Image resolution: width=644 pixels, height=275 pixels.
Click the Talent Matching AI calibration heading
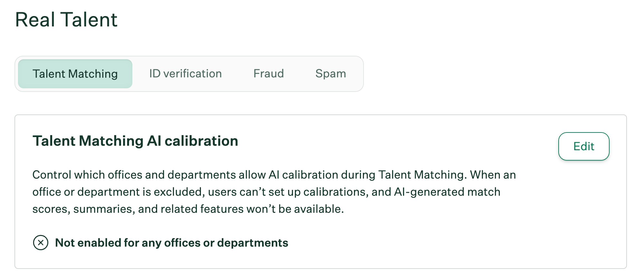(x=135, y=141)
